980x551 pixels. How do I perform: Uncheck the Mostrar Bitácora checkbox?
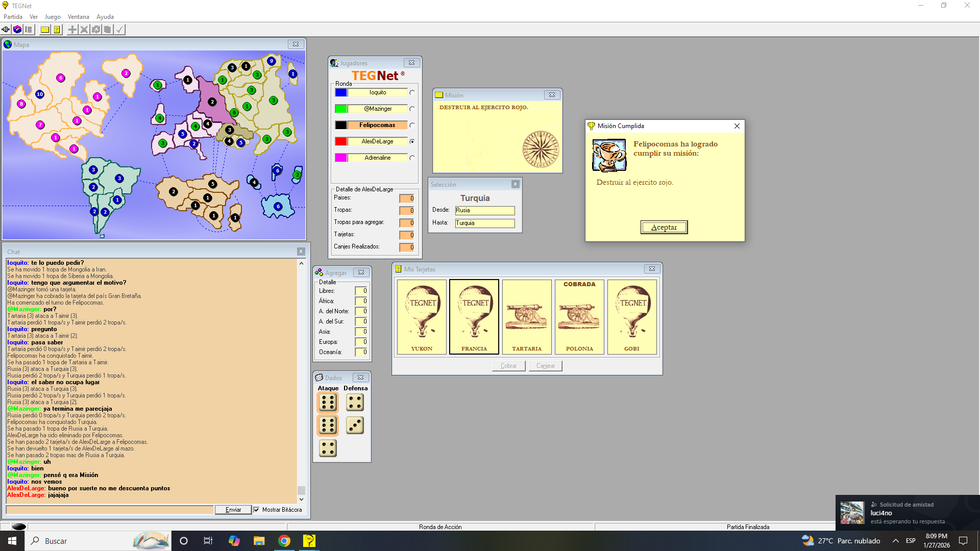(257, 510)
